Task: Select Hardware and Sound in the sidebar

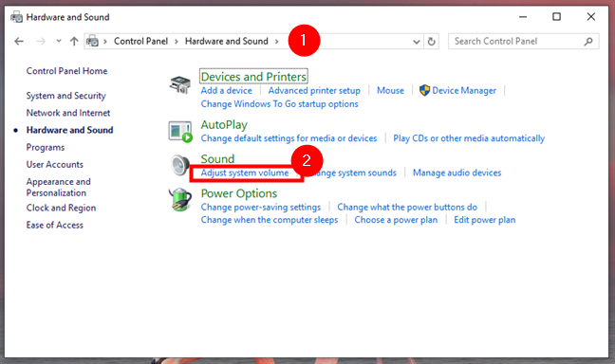Action: coord(70,130)
